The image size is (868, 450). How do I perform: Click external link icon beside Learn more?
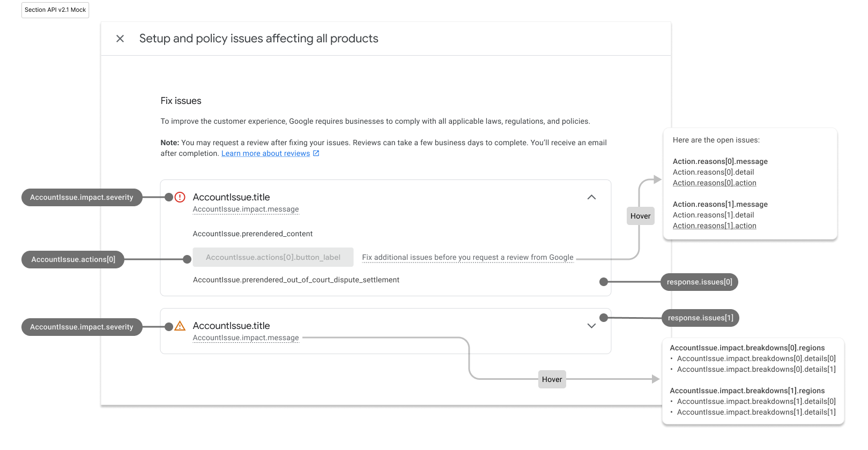click(x=316, y=153)
